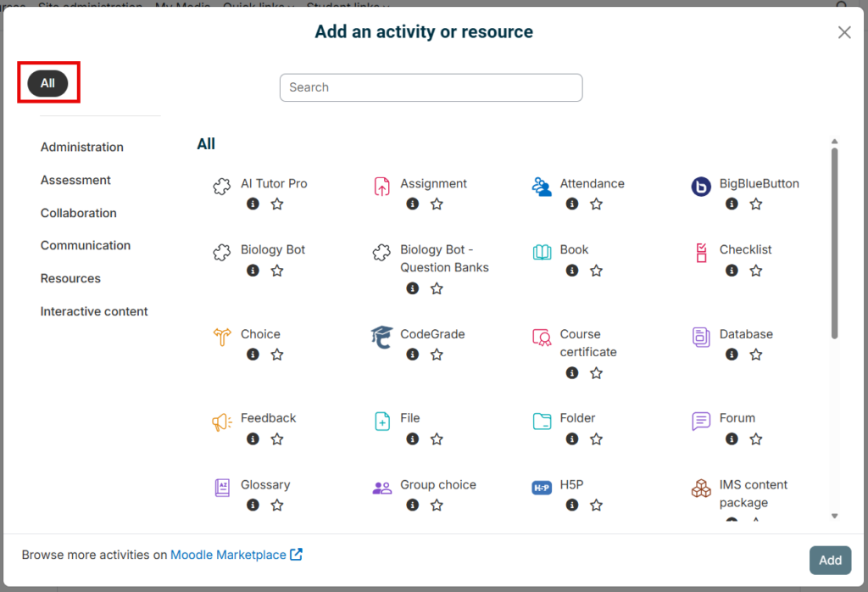Select the Checklist activity icon

point(701,253)
